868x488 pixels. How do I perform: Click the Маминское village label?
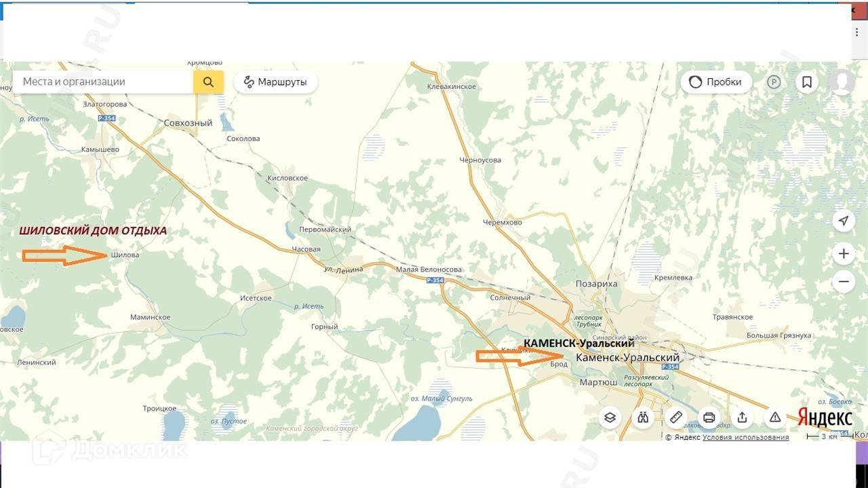click(x=150, y=317)
